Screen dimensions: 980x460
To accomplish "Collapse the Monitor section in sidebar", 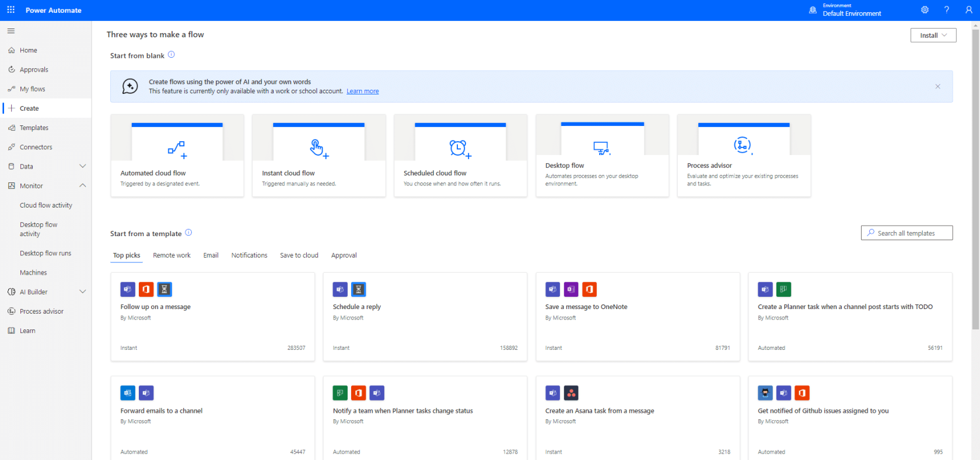I will [82, 185].
